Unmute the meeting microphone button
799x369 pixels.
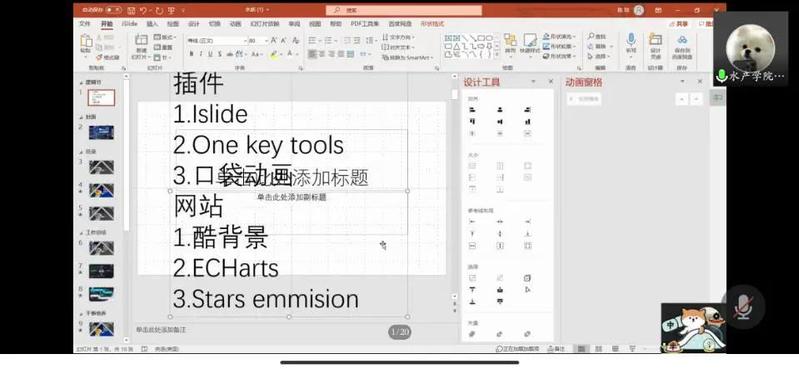pyautogui.click(x=743, y=307)
